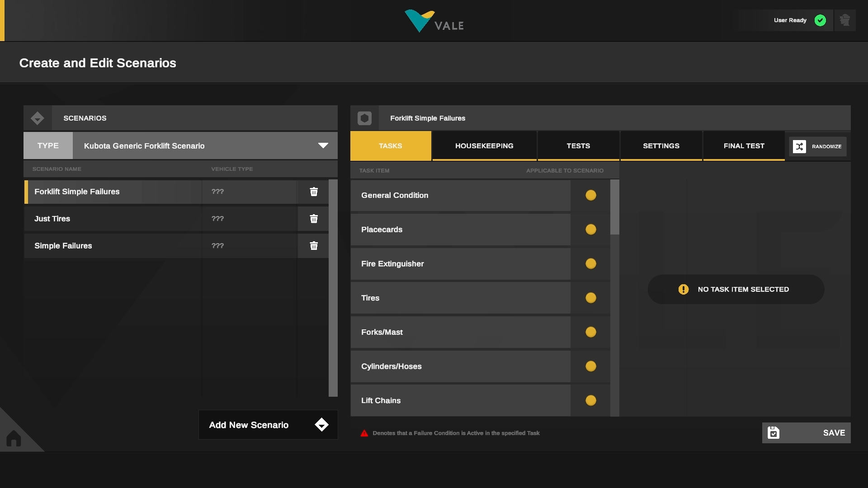
Task: Click the User Ready green checkmark
Action: 820,20
